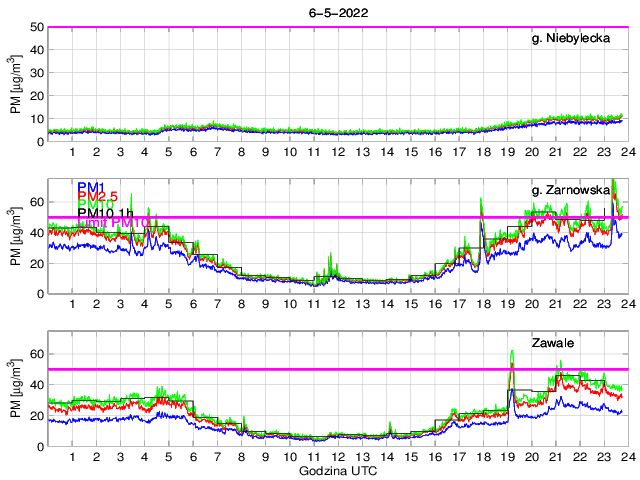Screen dimensions: 640x480
Task: Click the middle chart's PM y-axis label
Action: tap(17, 236)
